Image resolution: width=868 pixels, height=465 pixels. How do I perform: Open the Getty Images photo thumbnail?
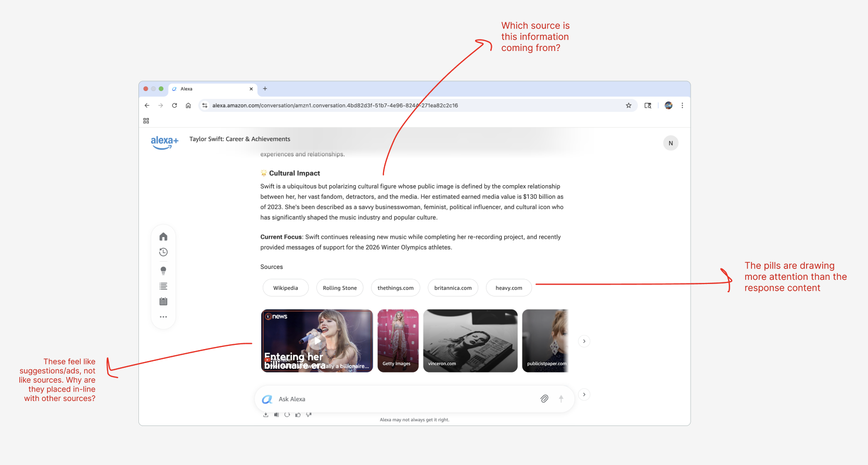pos(398,341)
